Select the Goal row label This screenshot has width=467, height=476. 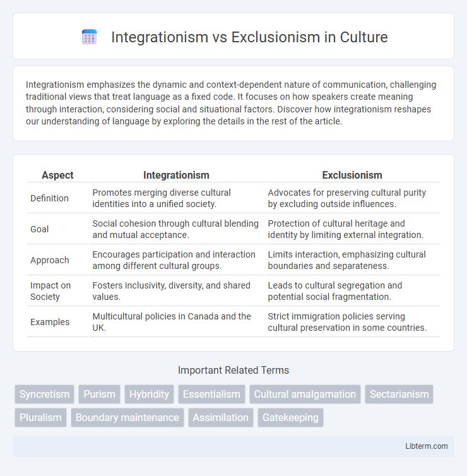tap(40, 229)
